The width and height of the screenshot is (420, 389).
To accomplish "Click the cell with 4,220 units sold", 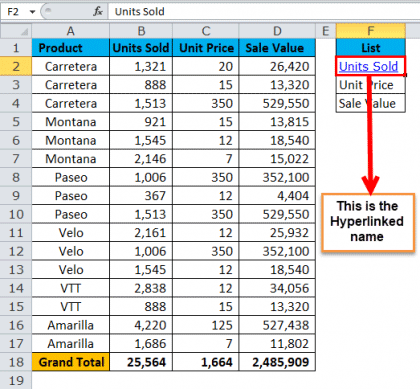I will (141, 325).
